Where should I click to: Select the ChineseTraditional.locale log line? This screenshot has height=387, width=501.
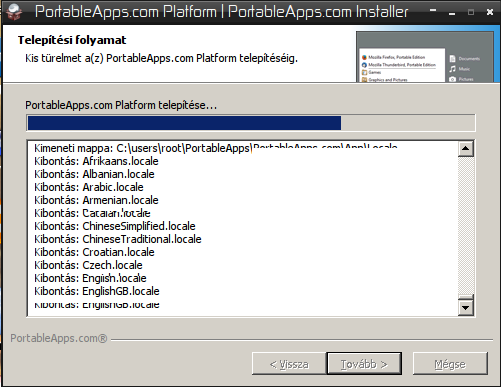[x=118, y=239]
